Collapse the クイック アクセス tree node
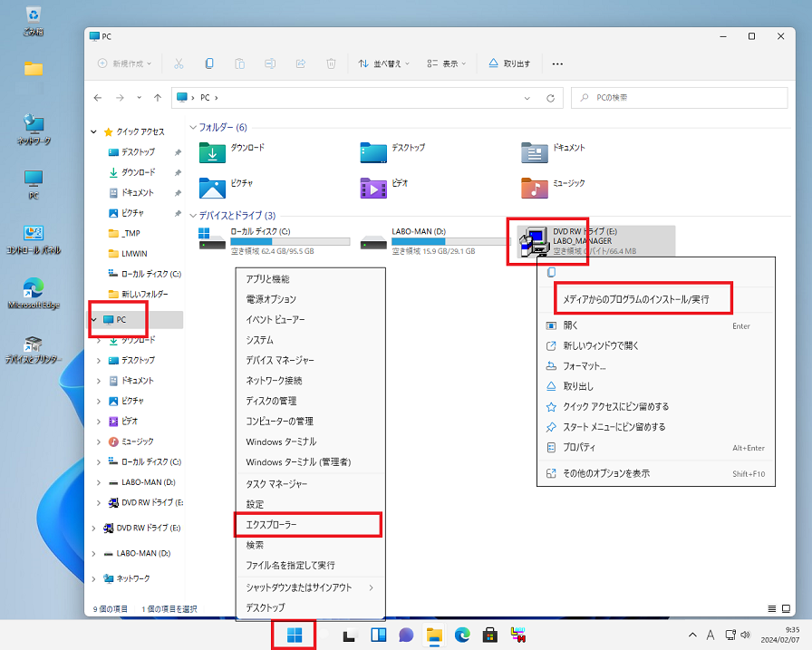This screenshot has height=650, width=812. coord(93,131)
